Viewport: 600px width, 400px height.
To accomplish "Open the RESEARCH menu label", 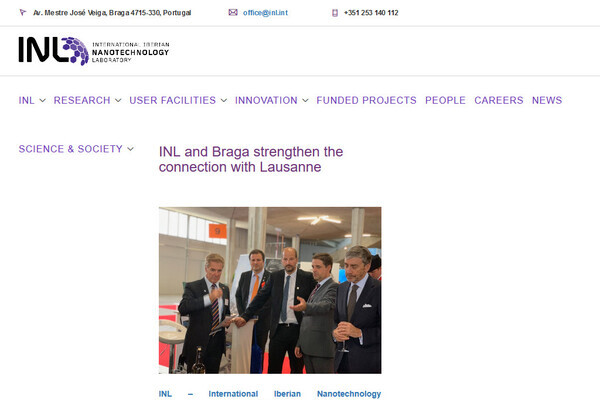I will 82,100.
